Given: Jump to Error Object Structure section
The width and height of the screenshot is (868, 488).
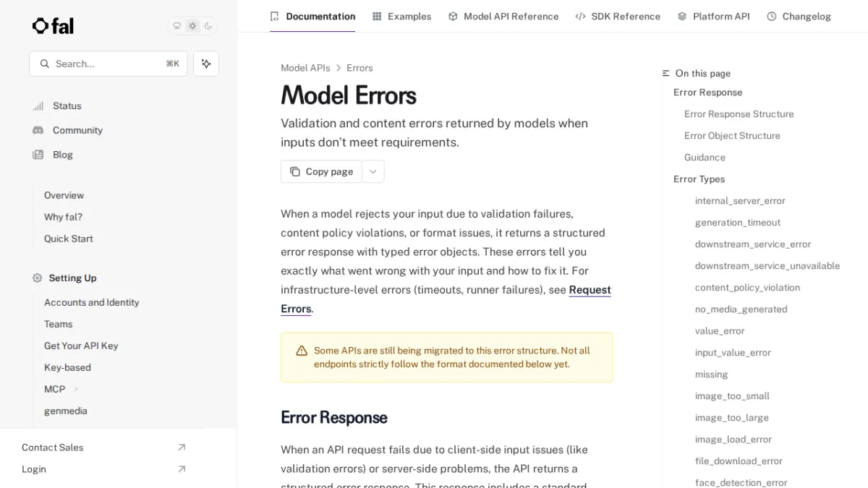Looking at the screenshot, I should [732, 136].
